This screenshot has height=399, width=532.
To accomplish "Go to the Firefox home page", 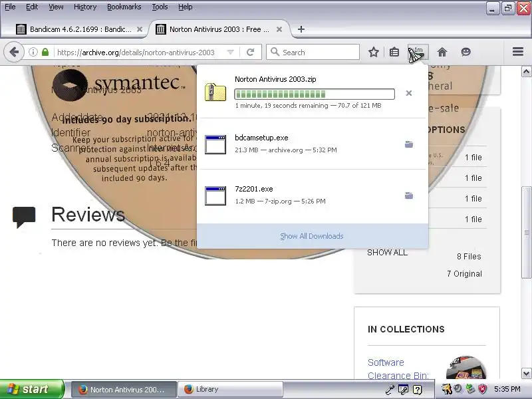I will click(442, 52).
